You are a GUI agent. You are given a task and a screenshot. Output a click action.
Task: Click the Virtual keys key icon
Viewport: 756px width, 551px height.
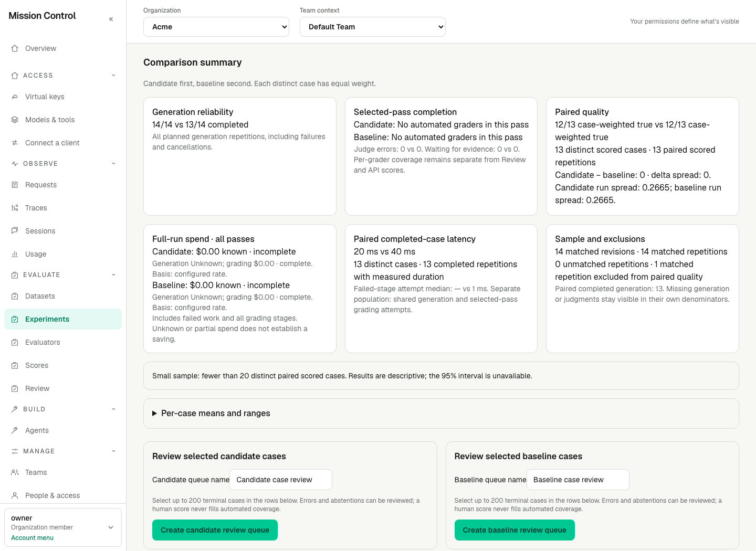pos(15,97)
